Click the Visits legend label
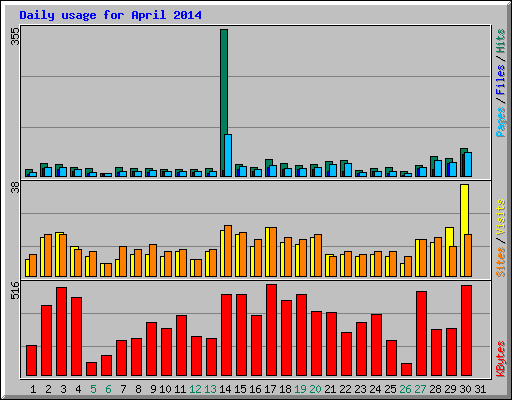Viewport: 512px width, 400px height. [x=501, y=217]
